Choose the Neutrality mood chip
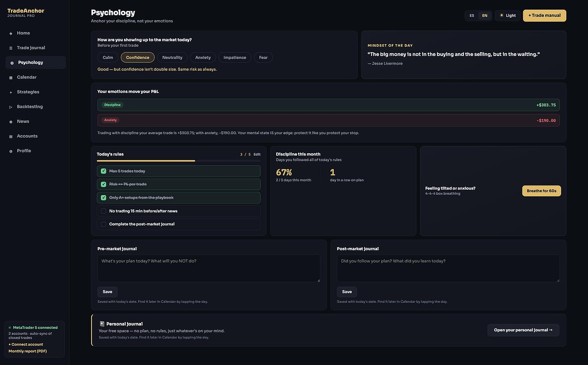Image resolution: width=588 pixels, height=365 pixels. 172,57
